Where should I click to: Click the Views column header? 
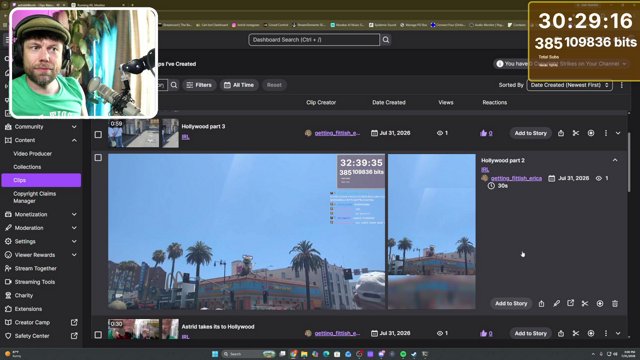pos(446,102)
